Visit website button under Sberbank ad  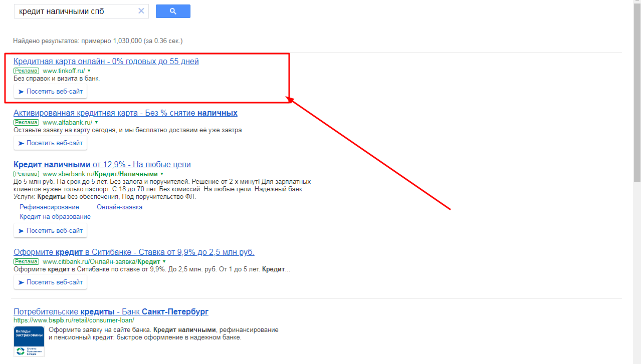50,231
